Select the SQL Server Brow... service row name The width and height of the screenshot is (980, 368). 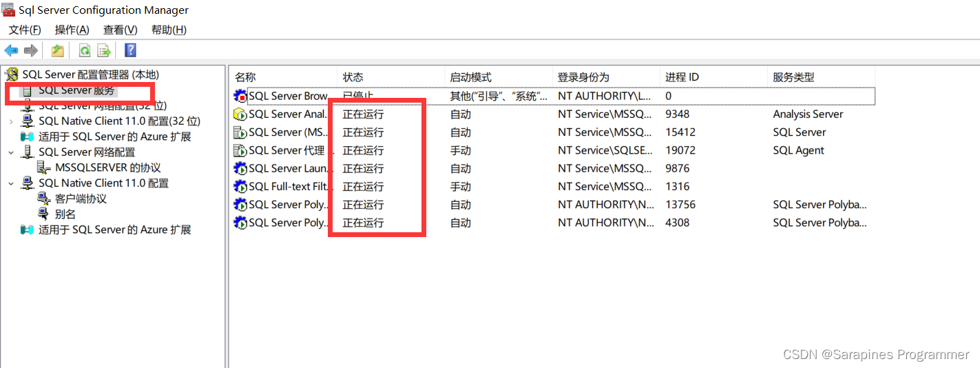288,96
